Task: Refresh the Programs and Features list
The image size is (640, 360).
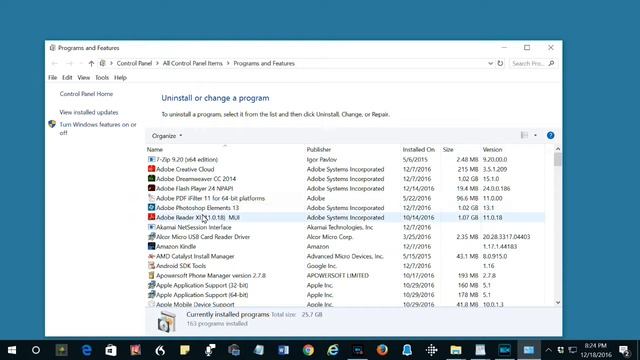Action: coord(500,63)
